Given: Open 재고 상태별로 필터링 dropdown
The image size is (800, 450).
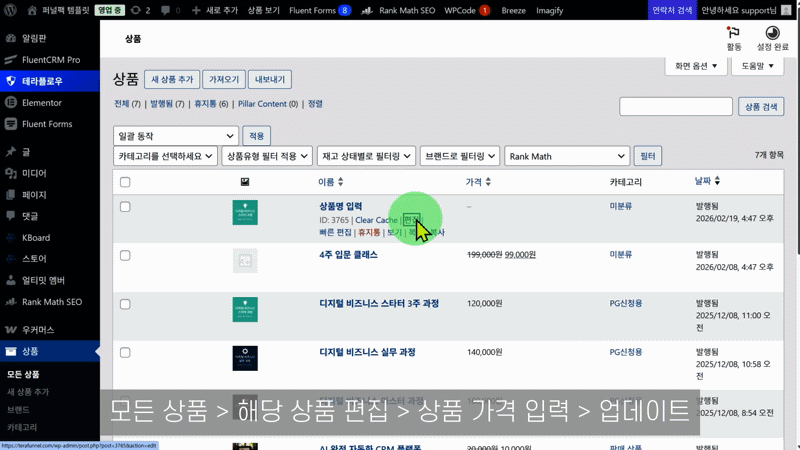Looking at the screenshot, I should pyautogui.click(x=366, y=156).
